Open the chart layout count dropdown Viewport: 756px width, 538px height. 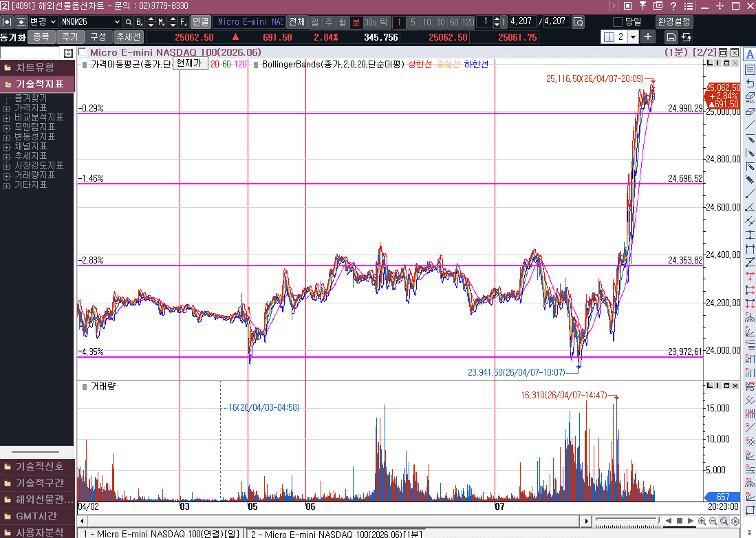[632, 37]
